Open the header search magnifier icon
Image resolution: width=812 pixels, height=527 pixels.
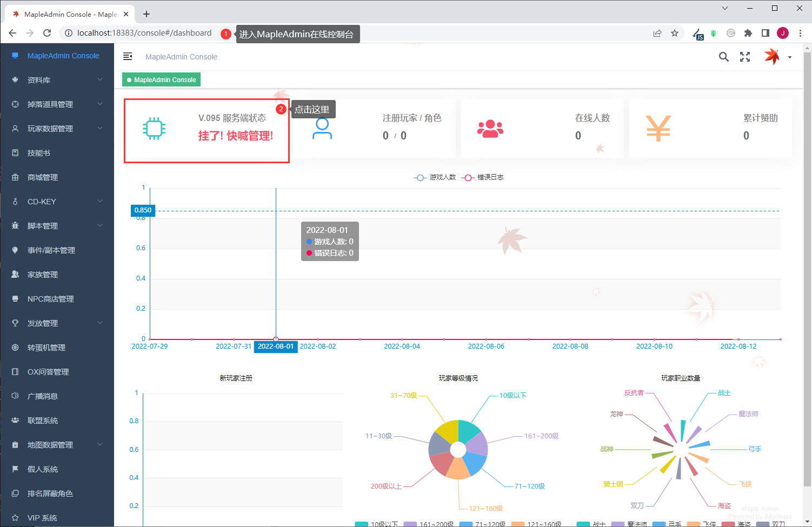pos(723,57)
